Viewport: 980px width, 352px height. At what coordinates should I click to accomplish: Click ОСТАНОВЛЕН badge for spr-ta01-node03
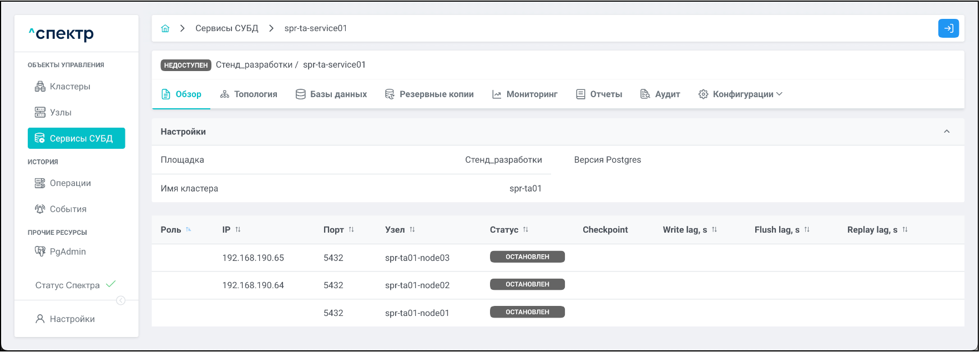click(x=527, y=257)
